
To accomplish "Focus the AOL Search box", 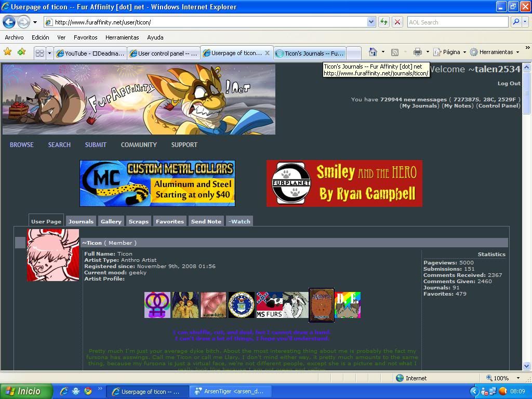I will (x=458, y=22).
